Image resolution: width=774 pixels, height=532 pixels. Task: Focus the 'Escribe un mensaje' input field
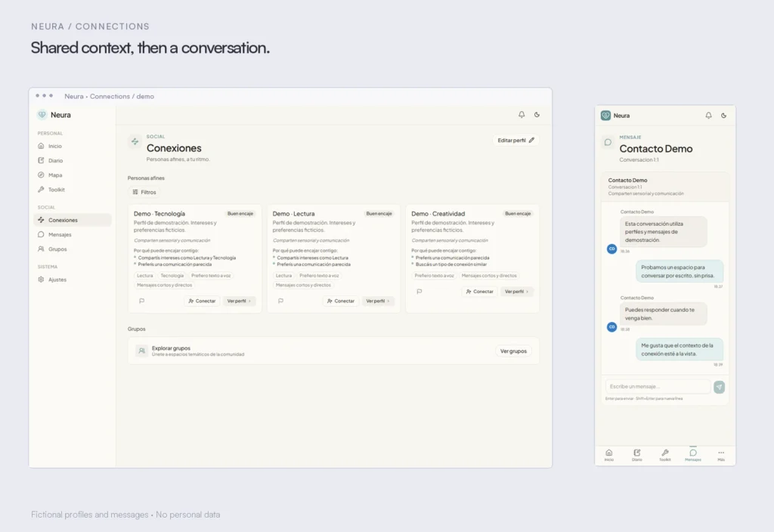click(x=658, y=386)
